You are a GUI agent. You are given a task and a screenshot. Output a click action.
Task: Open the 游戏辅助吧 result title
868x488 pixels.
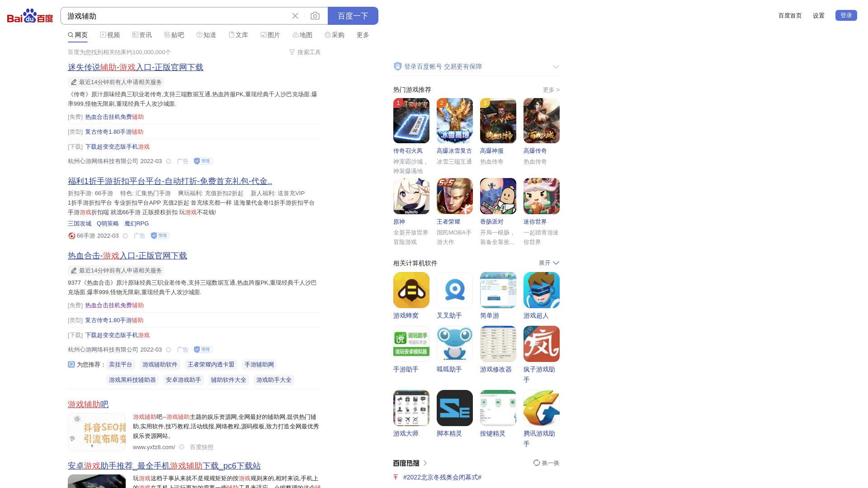[88, 404]
